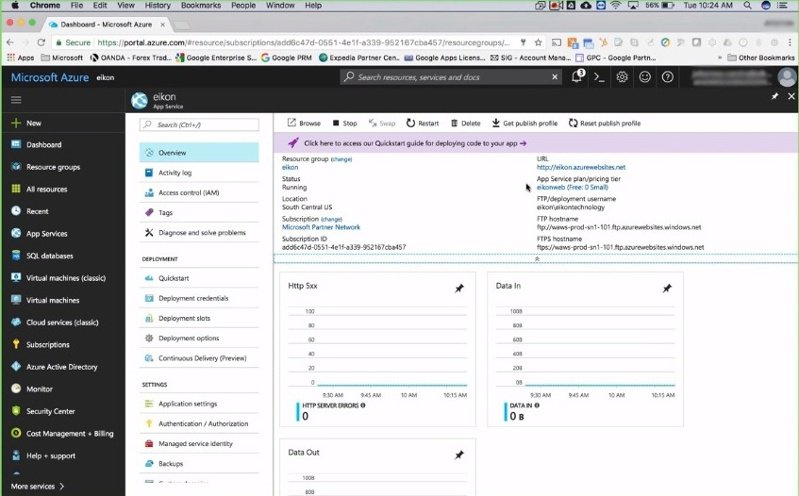799x496 pixels.
Task: Open the eikon.azurewebsites.net URL link
Action: (581, 167)
